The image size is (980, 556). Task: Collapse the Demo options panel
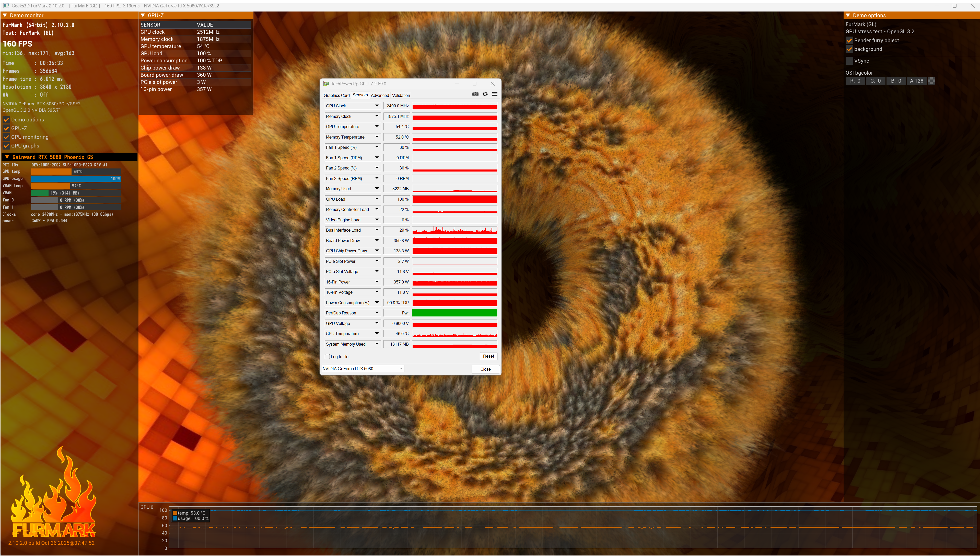848,15
